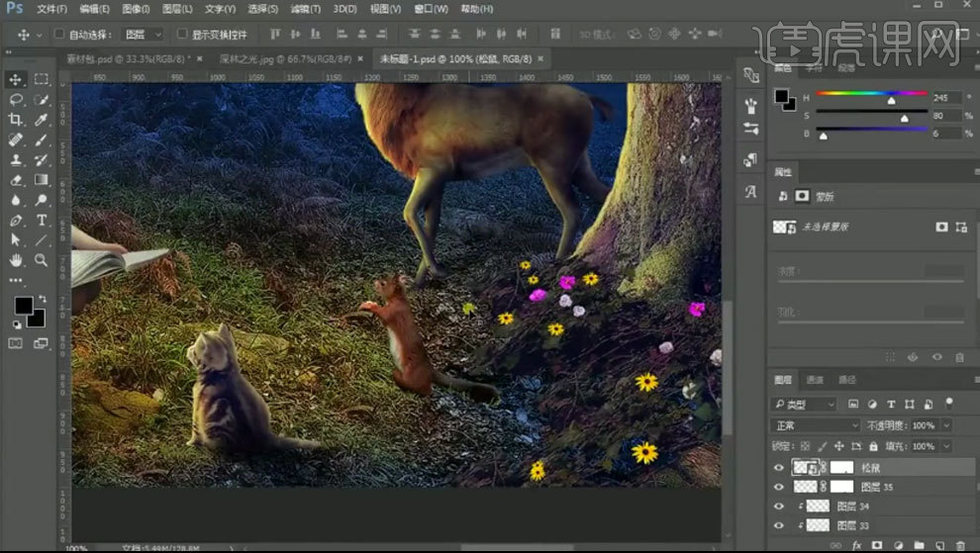Screen dimensions: 980x553
Task: Click the toolbar background color swatch
Action: tap(38, 320)
